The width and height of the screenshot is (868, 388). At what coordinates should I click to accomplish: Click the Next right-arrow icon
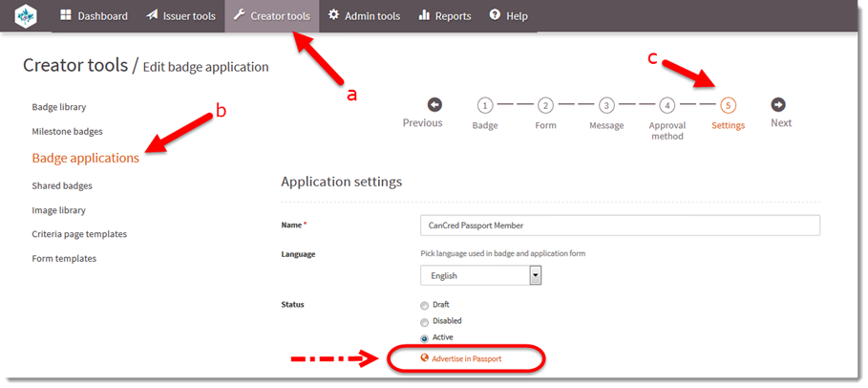pyautogui.click(x=778, y=105)
